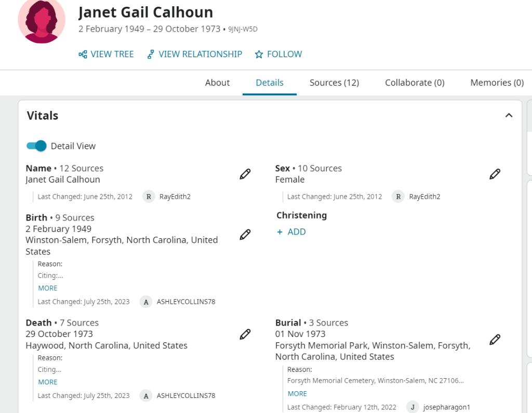Turn off the Detail View toggle
This screenshot has width=532, height=413.
point(36,146)
